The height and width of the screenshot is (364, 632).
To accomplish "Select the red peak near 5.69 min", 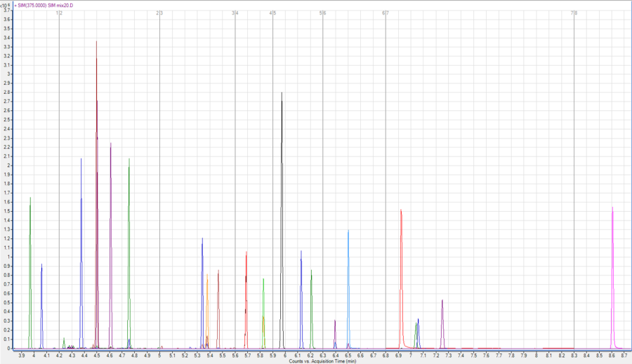I will [x=246, y=300].
